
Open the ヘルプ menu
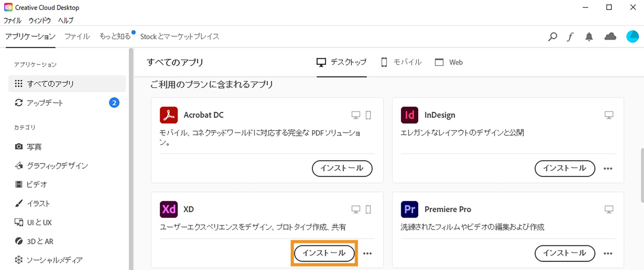pos(66,20)
